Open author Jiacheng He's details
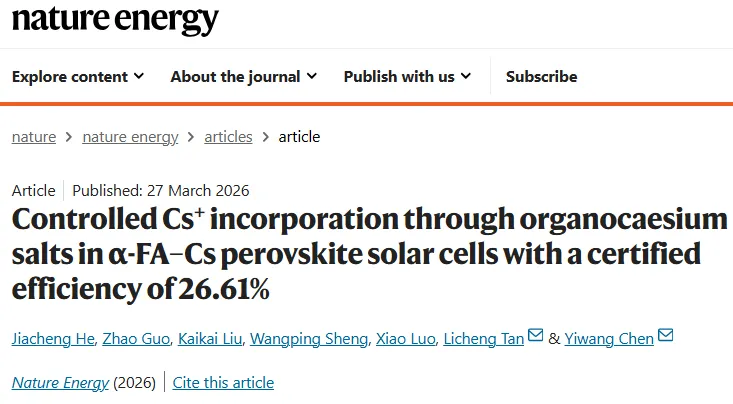 53,339
